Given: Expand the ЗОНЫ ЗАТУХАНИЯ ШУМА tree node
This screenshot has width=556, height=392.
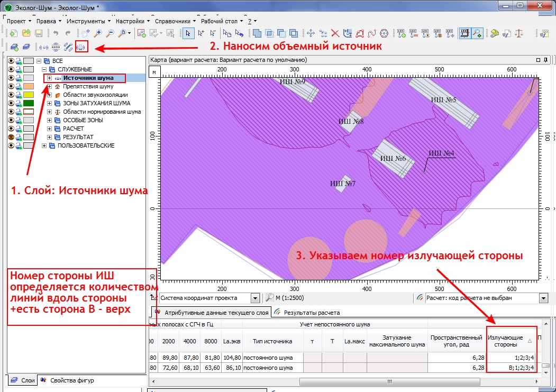Looking at the screenshot, I should tap(49, 103).
